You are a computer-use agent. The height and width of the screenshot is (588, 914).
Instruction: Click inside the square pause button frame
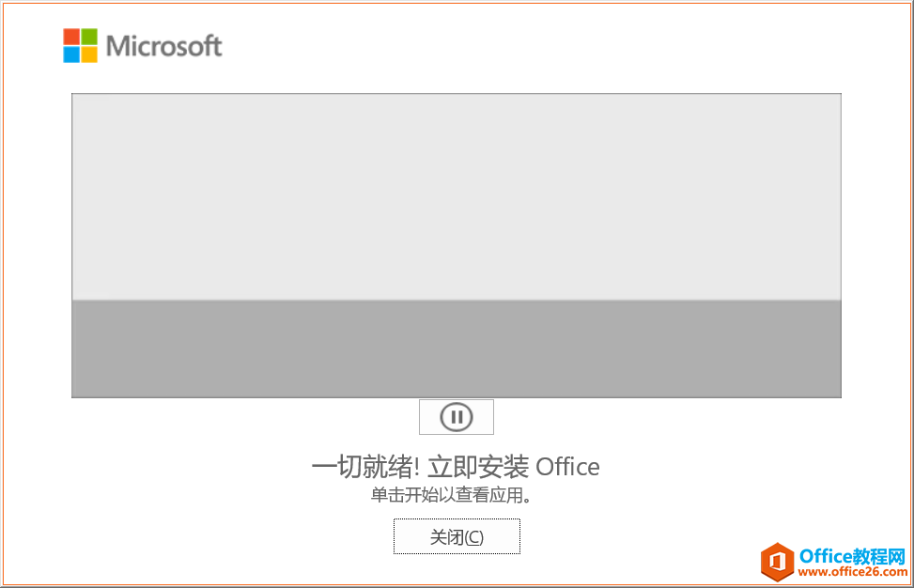pos(457,416)
